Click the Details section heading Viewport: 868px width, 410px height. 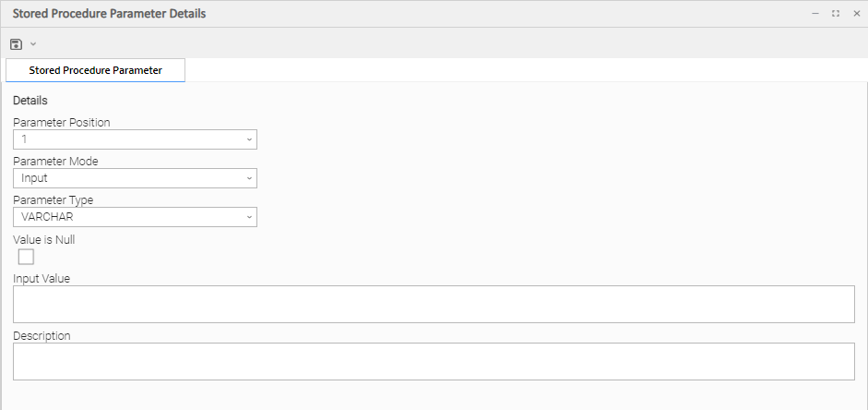(x=30, y=100)
